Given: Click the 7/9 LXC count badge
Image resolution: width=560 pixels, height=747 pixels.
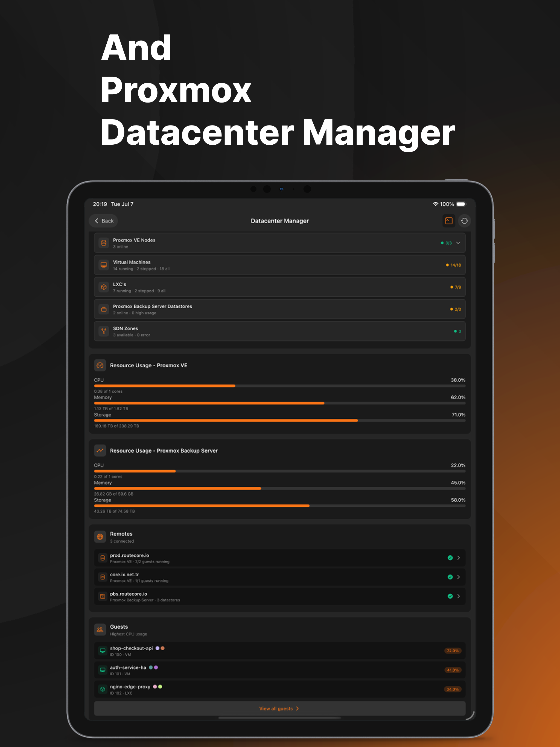Looking at the screenshot, I should [x=456, y=287].
